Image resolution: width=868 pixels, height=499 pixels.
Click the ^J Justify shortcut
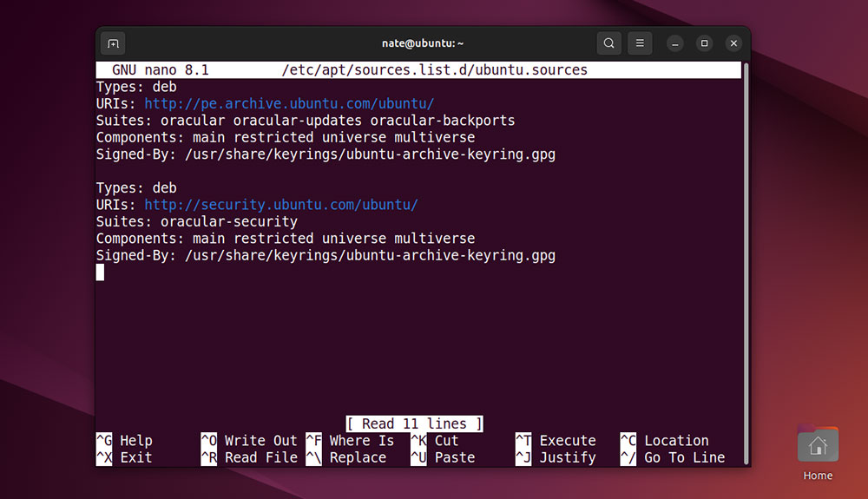(x=556, y=457)
